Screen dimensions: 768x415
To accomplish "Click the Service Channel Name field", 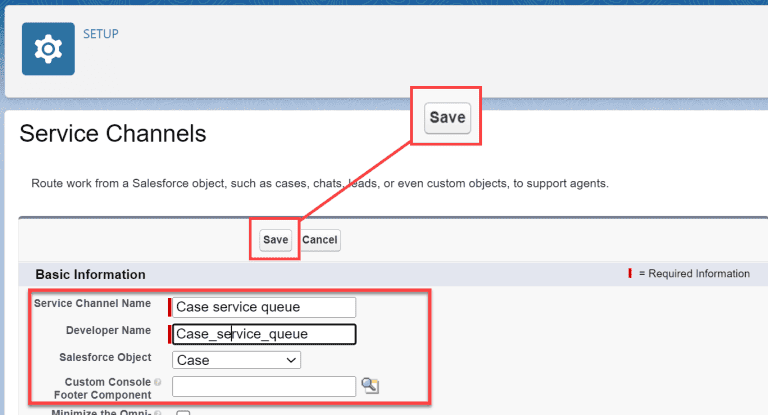I will coord(264,307).
